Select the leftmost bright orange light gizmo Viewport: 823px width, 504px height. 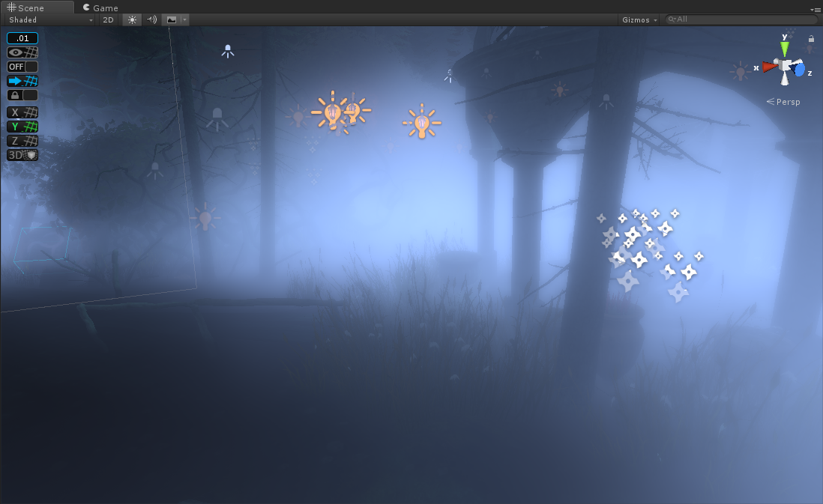click(x=332, y=111)
